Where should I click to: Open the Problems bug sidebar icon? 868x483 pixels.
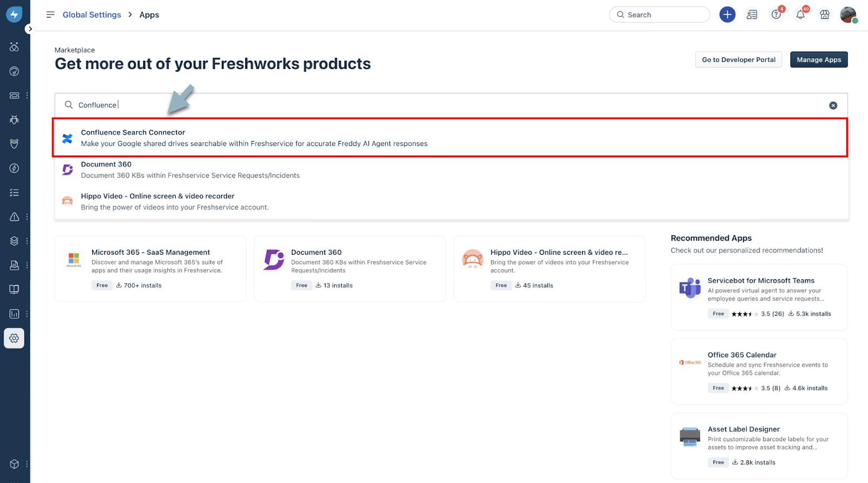tap(14, 120)
